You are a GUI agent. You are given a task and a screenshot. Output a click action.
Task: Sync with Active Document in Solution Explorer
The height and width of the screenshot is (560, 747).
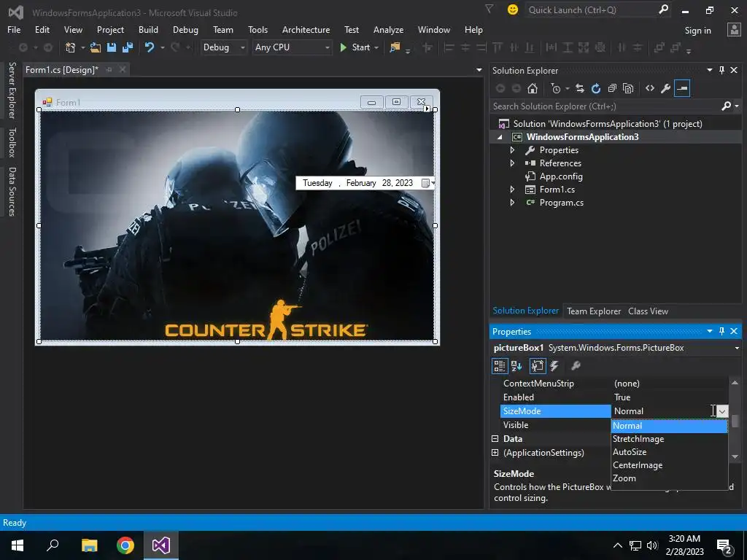point(580,88)
